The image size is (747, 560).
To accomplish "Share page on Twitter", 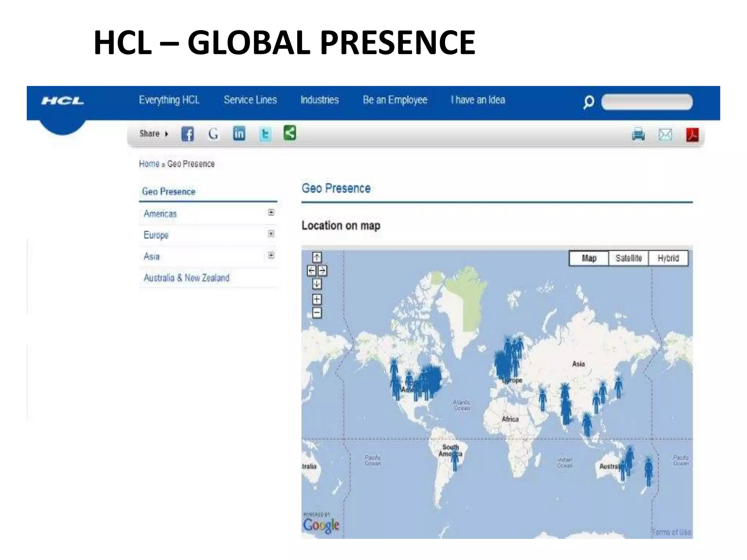I will coord(265,134).
